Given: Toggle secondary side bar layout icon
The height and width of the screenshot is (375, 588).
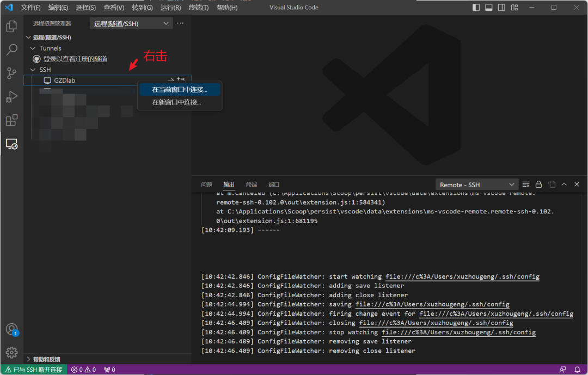Looking at the screenshot, I should [501, 7].
